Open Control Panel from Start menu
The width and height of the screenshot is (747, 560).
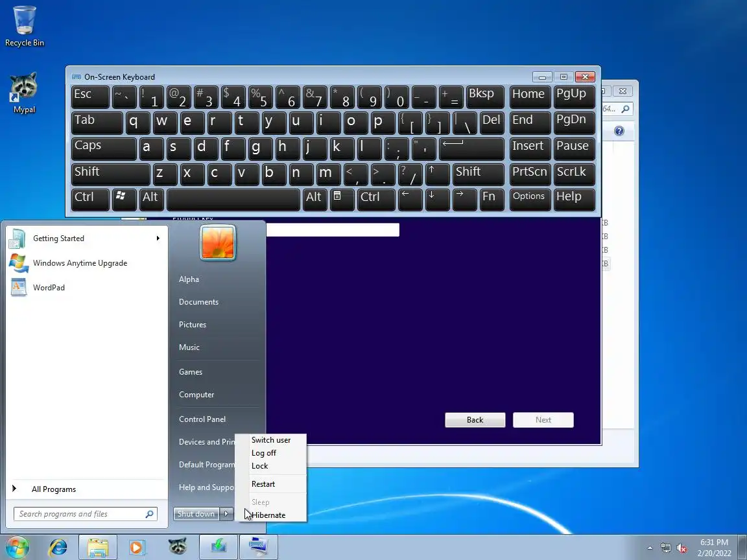tap(202, 419)
